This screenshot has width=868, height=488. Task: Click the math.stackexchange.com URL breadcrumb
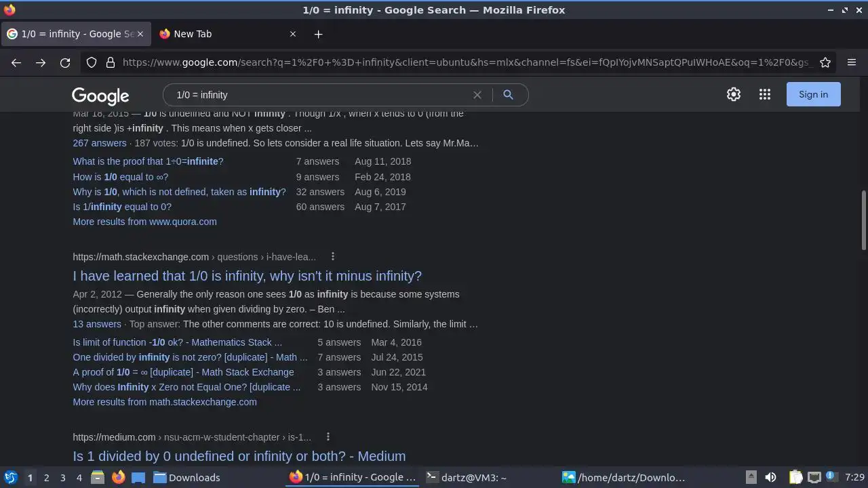click(x=195, y=257)
